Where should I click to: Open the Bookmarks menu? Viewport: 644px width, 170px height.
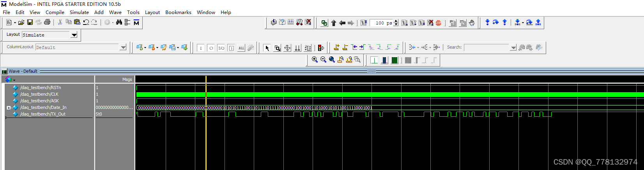tap(178, 12)
